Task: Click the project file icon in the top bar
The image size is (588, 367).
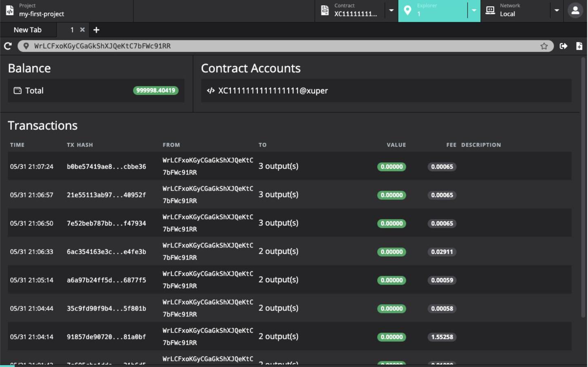Action: coord(10,11)
